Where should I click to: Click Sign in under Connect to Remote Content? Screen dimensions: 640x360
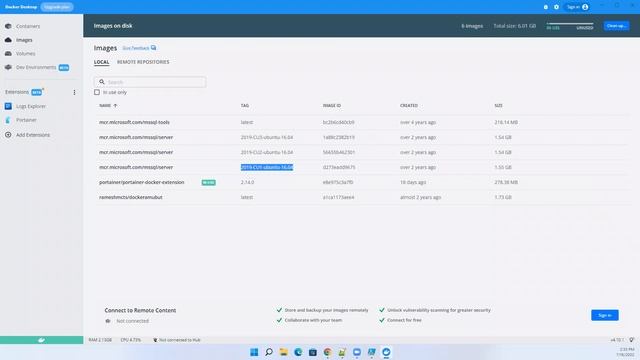coord(604,315)
